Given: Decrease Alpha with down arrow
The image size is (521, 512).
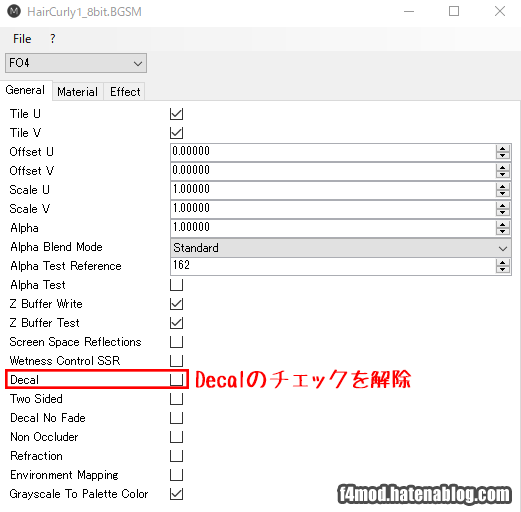Looking at the screenshot, I should (x=502, y=232).
